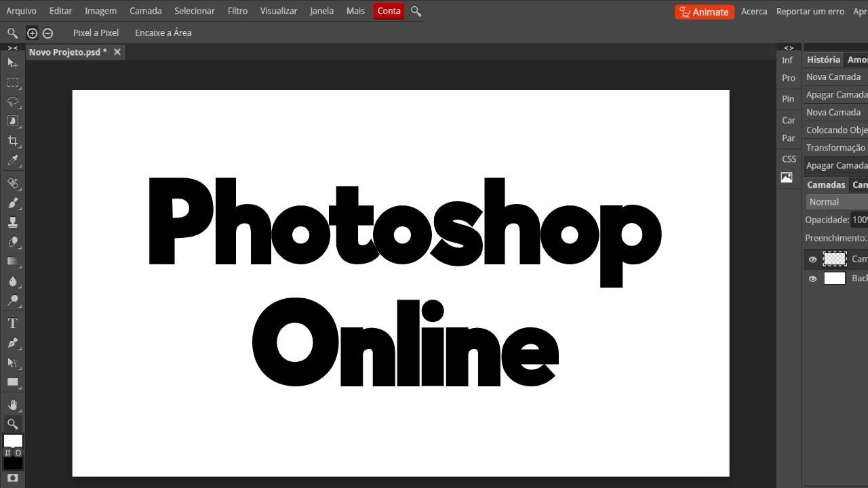Collapse the left toolbar with the >< arrows
Viewport: 868px width, 488px height.
[12, 47]
